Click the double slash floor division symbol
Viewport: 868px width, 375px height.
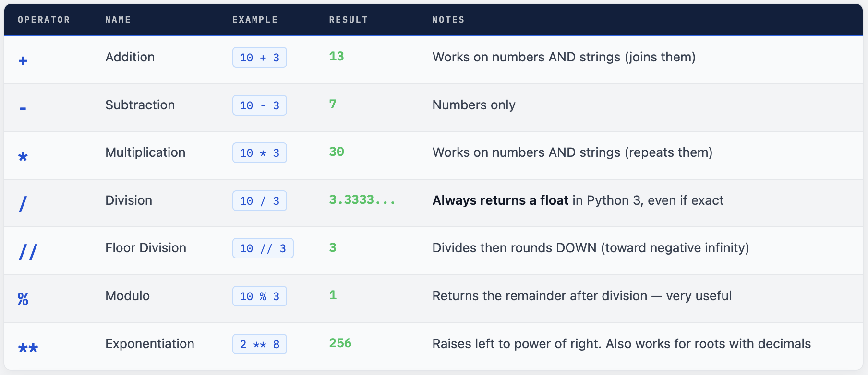point(28,252)
